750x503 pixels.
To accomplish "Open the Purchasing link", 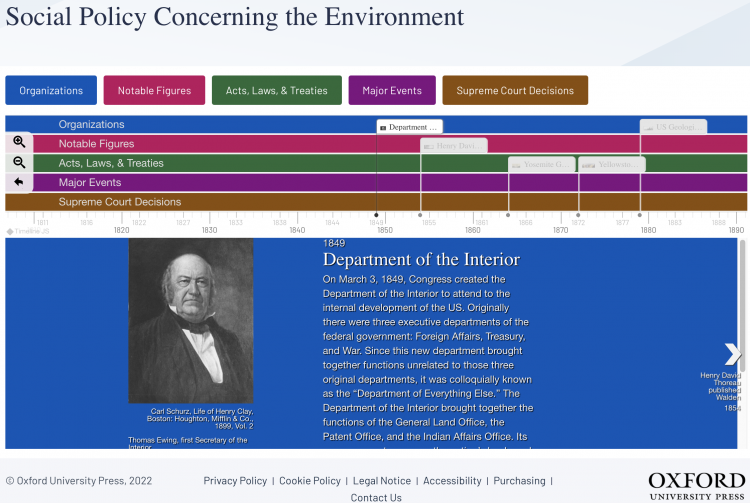I will tap(519, 481).
